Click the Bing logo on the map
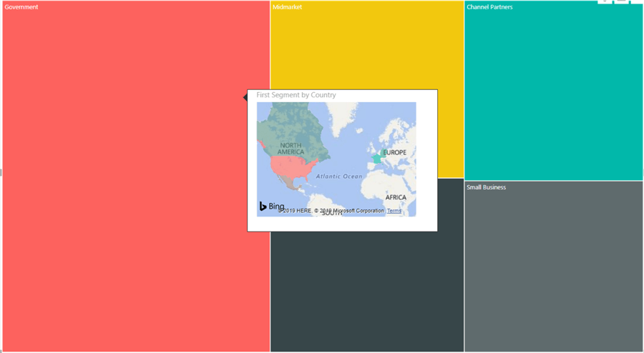Image resolution: width=644 pixels, height=353 pixels. (x=271, y=207)
